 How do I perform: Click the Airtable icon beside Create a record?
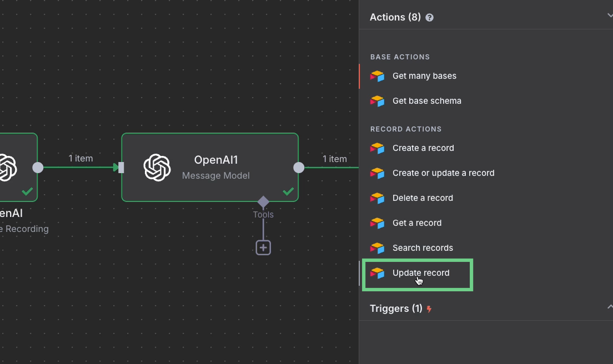[x=377, y=148]
